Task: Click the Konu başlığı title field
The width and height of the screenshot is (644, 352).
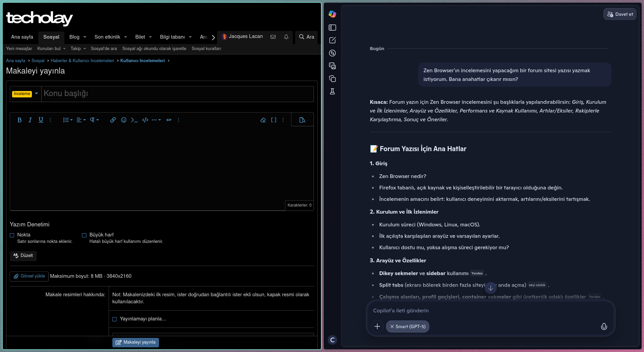Action: (x=177, y=94)
